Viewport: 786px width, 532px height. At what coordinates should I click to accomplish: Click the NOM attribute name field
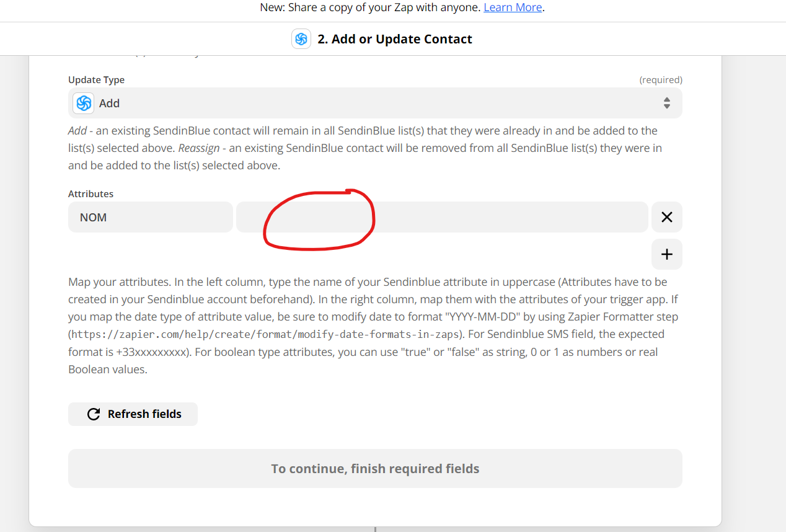point(151,217)
